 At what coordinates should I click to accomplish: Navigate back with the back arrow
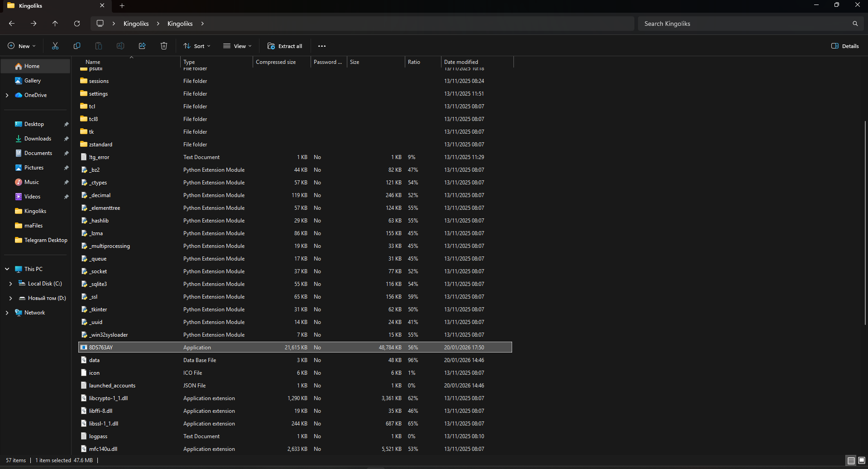click(12, 24)
